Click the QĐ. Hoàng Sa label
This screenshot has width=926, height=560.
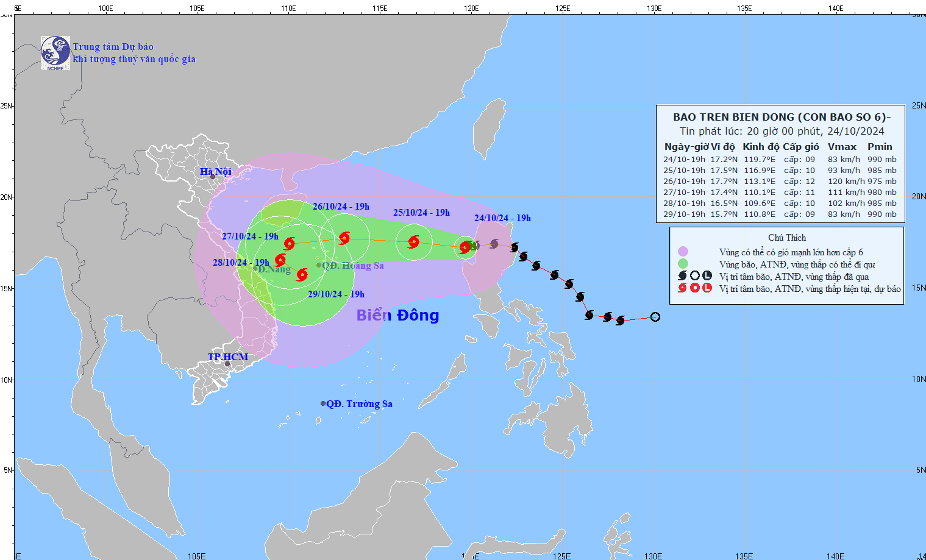(353, 266)
